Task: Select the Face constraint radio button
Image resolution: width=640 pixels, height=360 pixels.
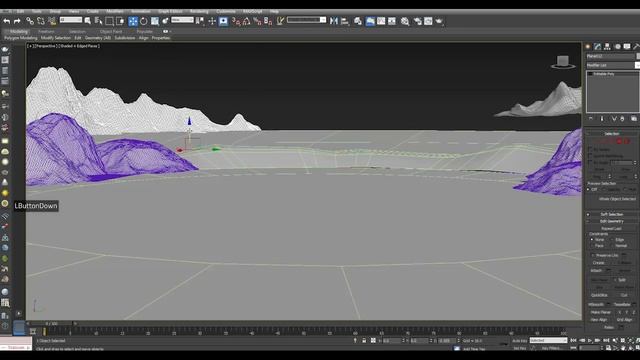Action: click(x=592, y=246)
